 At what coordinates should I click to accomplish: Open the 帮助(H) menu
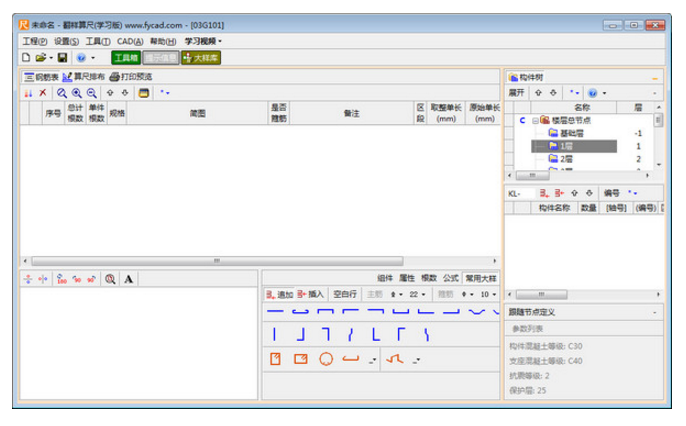point(163,41)
